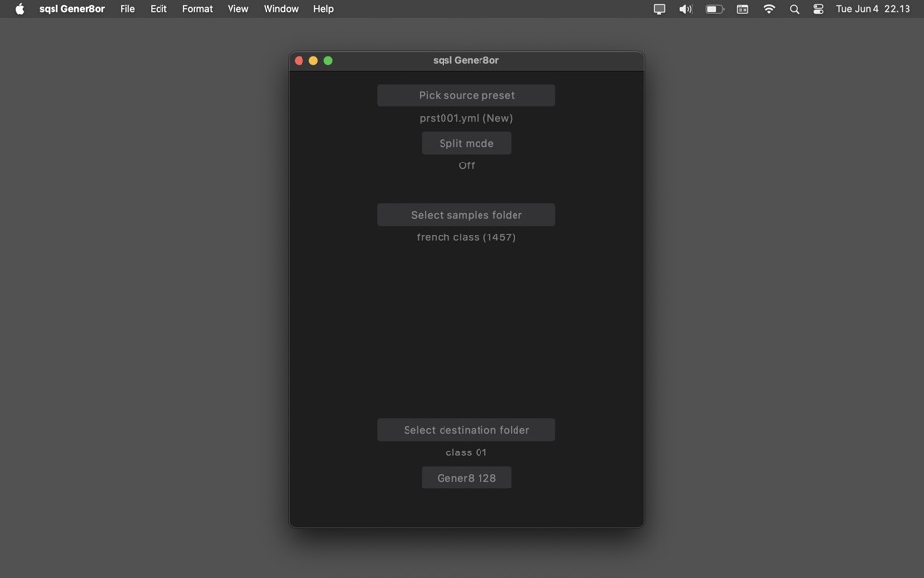Click the Gener8 128 button
Viewport: 924px width, 578px height.
tap(466, 478)
